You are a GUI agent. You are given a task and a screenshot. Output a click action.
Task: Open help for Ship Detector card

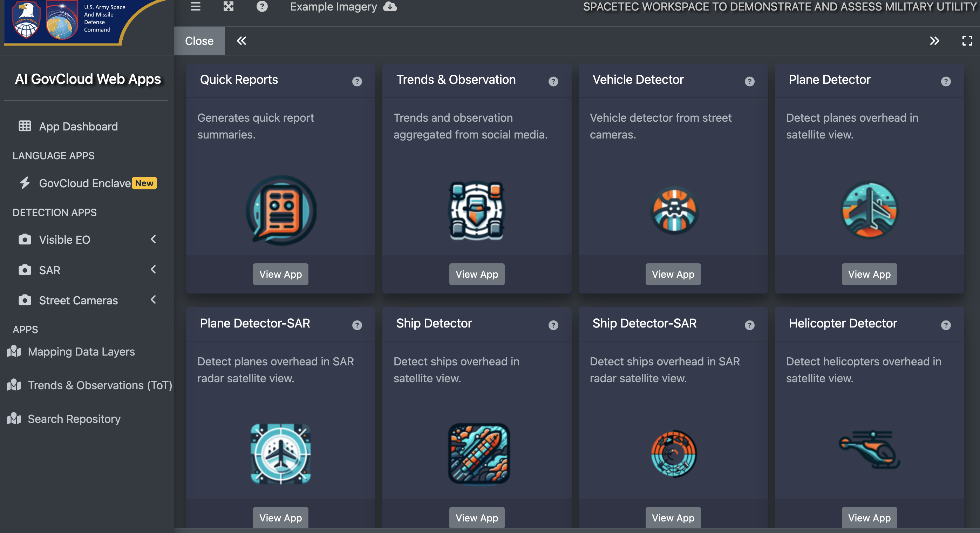click(553, 325)
